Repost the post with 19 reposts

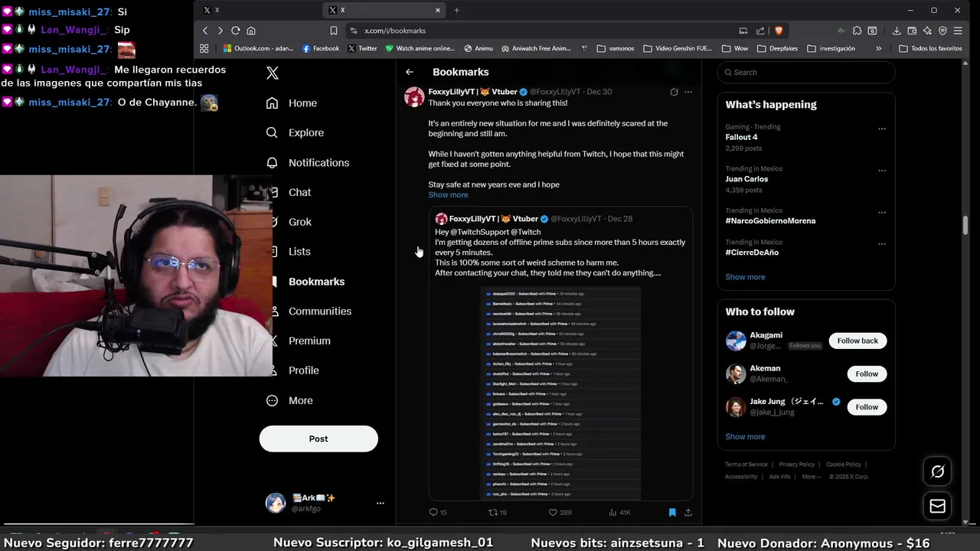pos(498,512)
